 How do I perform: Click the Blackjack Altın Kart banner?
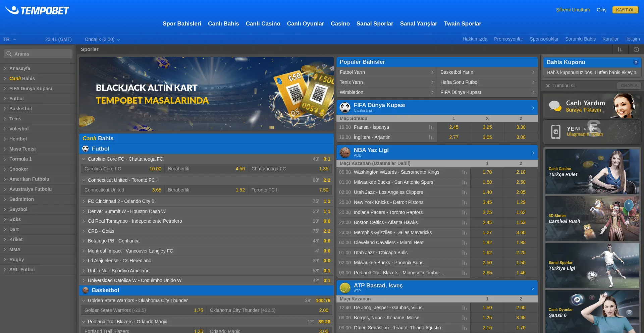206,94
